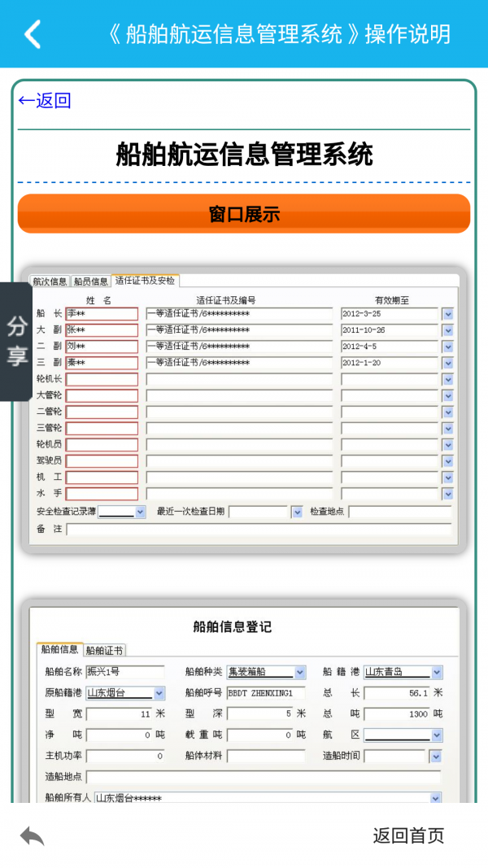Image resolution: width=488 pixels, height=868 pixels.
Task: Click the 检查地点 input field
Action: coord(399,512)
